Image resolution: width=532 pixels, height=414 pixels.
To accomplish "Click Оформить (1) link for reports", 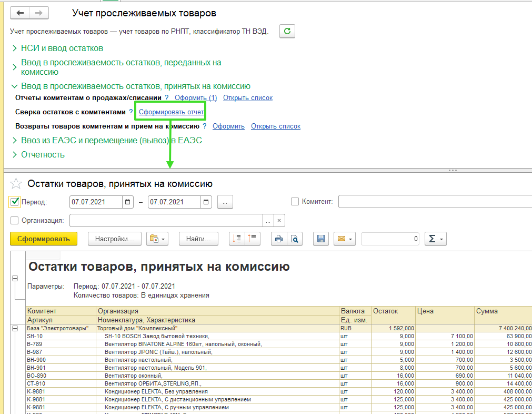I will [196, 98].
